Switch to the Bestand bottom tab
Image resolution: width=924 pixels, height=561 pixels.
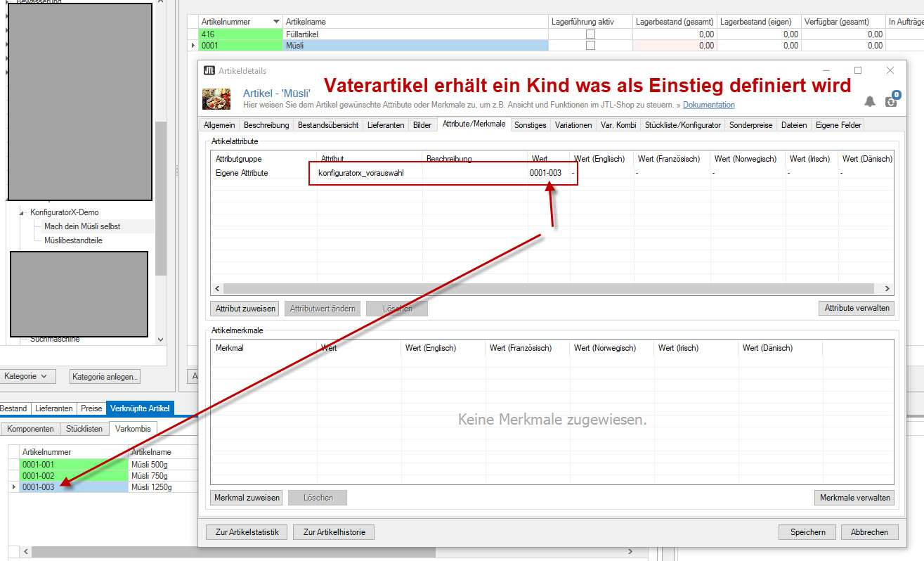point(13,408)
